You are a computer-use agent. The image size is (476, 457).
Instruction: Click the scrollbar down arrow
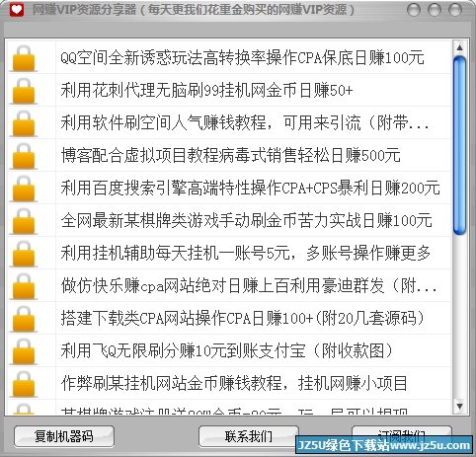pyautogui.click(x=459, y=406)
